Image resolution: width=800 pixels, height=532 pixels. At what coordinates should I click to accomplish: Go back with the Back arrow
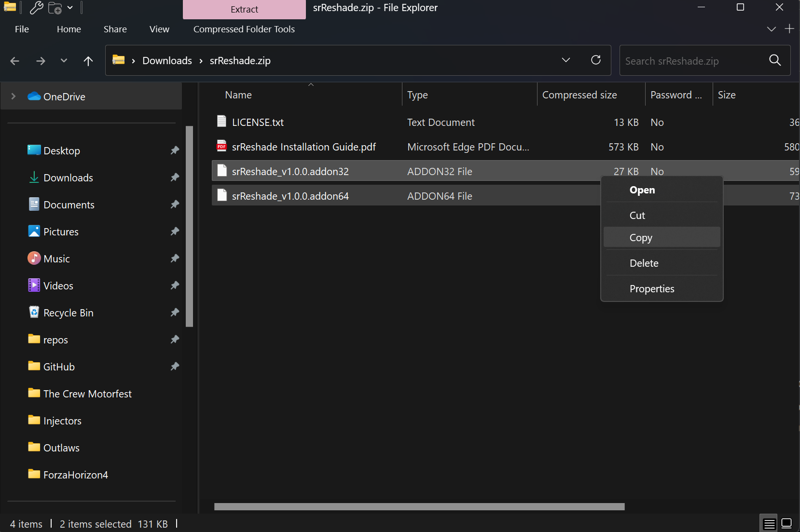click(x=15, y=61)
